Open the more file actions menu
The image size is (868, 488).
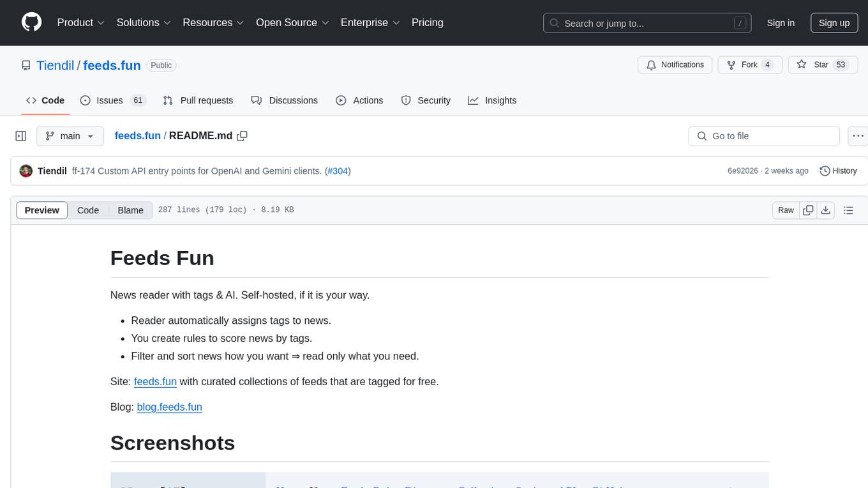[x=858, y=136]
